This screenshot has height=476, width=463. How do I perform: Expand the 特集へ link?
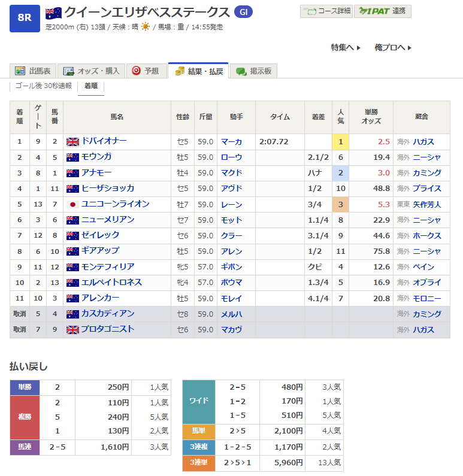point(346,47)
